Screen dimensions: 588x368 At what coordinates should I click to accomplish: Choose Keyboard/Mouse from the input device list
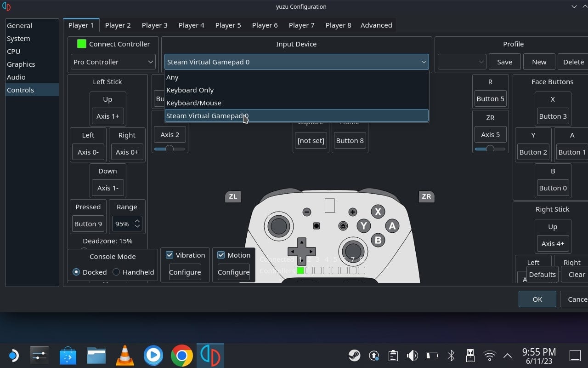tap(297, 103)
